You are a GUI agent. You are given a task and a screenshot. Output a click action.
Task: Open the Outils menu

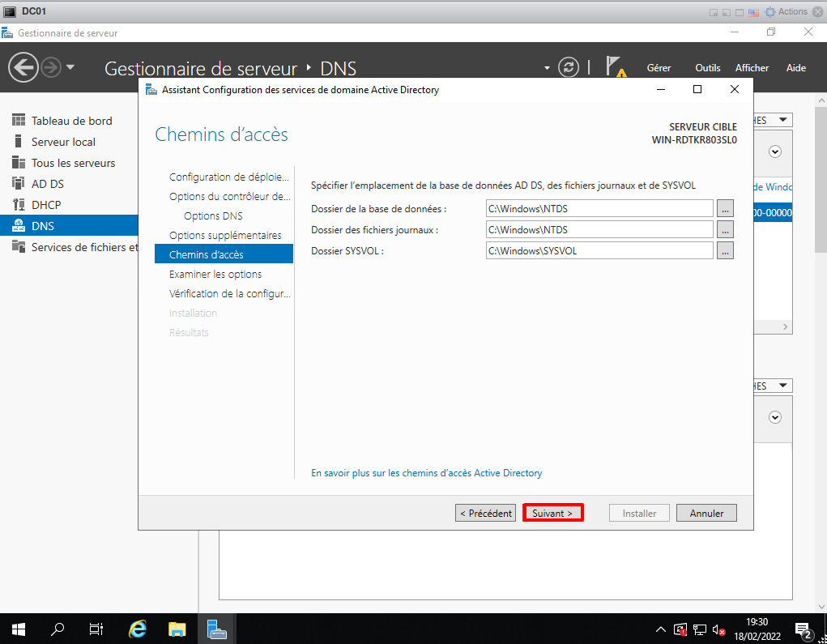tap(707, 68)
